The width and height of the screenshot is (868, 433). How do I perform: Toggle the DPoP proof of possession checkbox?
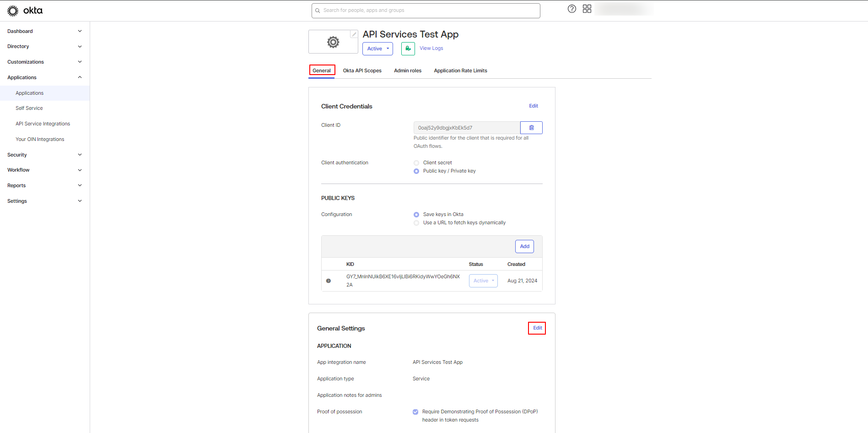415,412
